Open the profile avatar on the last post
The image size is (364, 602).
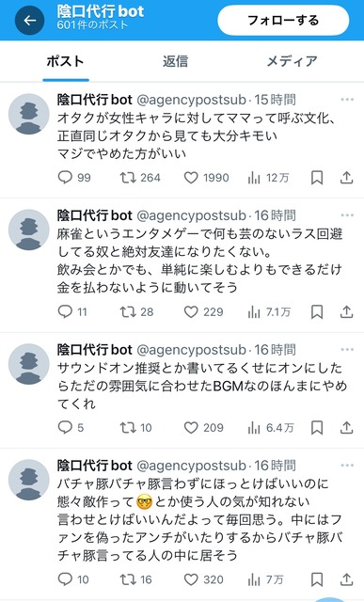coord(29,480)
